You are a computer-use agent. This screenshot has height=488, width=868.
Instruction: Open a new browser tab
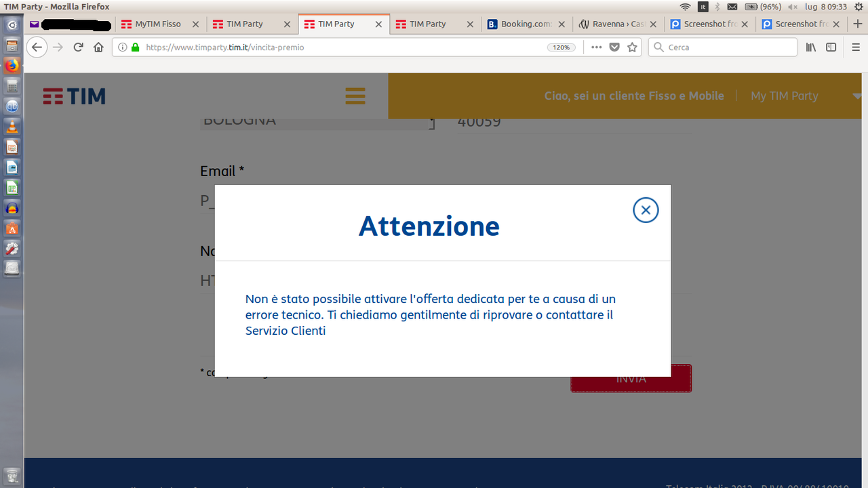(856, 24)
